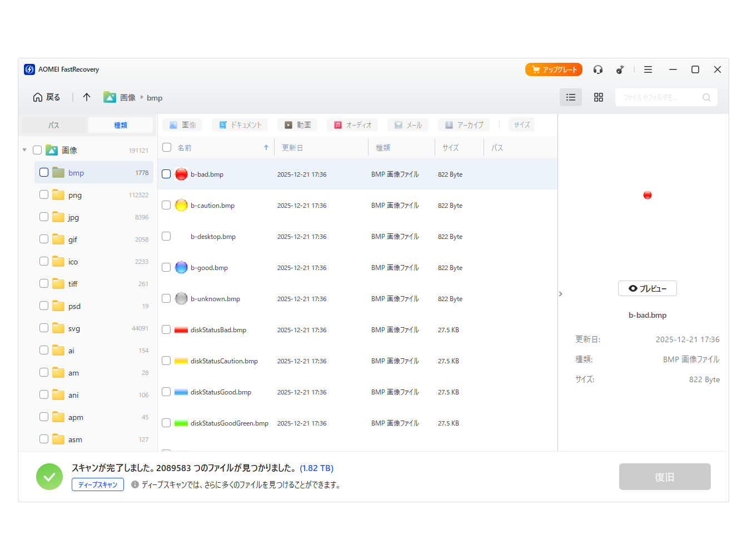747x560 pixels.
Task: Click the deep scan info icon
Action: tap(135, 484)
